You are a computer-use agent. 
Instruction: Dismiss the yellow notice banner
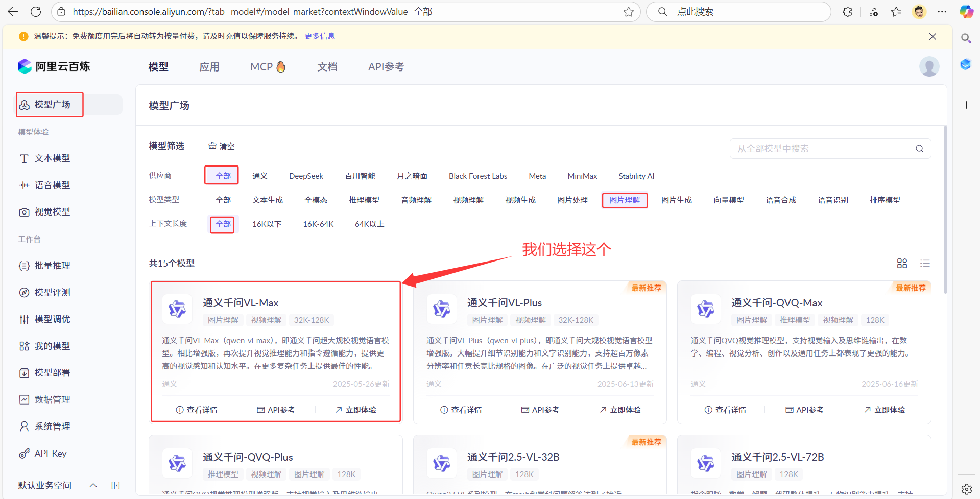(x=933, y=37)
